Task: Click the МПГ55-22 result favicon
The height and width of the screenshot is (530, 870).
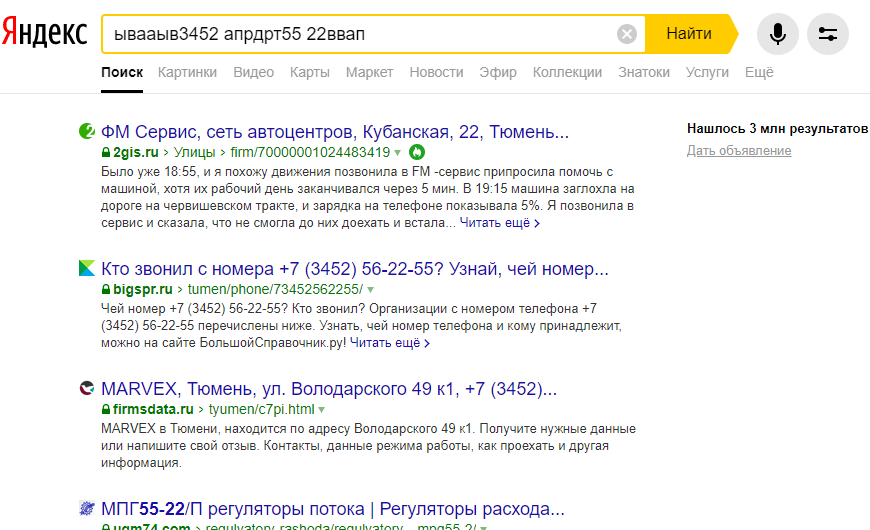Action: [x=87, y=508]
